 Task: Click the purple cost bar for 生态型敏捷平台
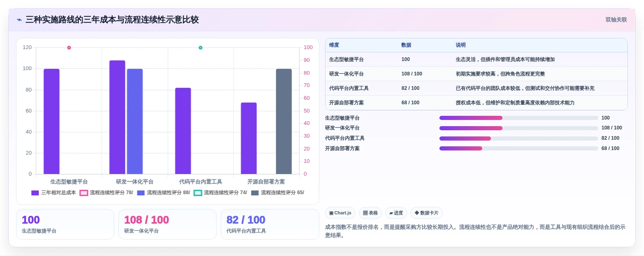[x=52, y=121]
